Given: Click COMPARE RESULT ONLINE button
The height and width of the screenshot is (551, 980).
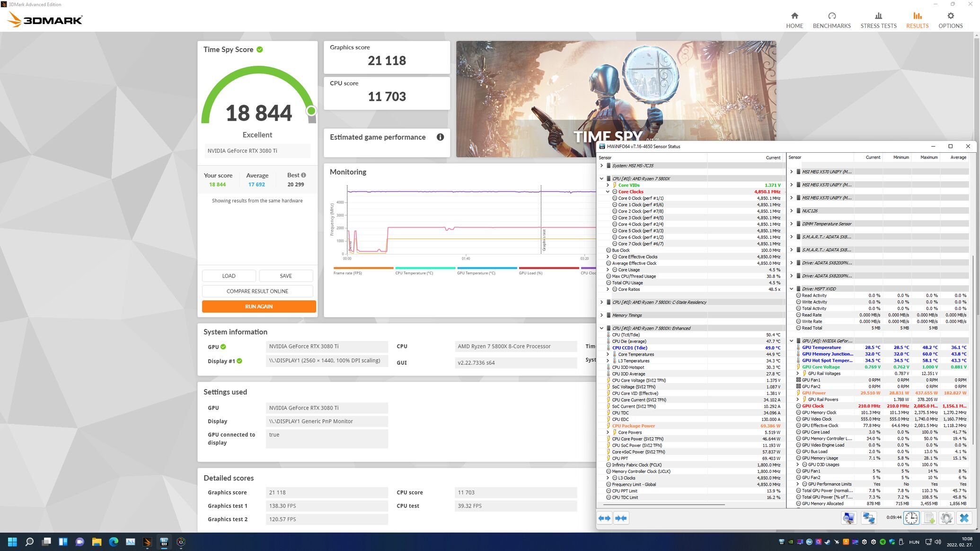Looking at the screenshot, I should coord(257,291).
